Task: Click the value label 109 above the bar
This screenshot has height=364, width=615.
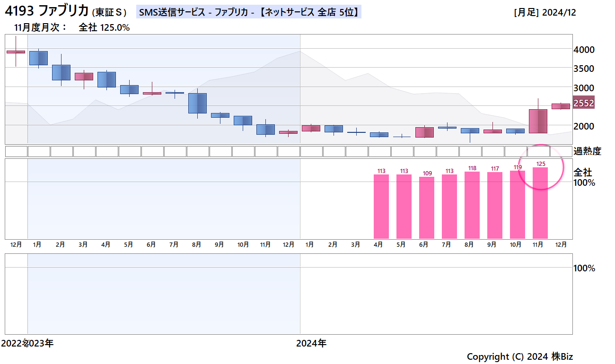Action: point(427,173)
